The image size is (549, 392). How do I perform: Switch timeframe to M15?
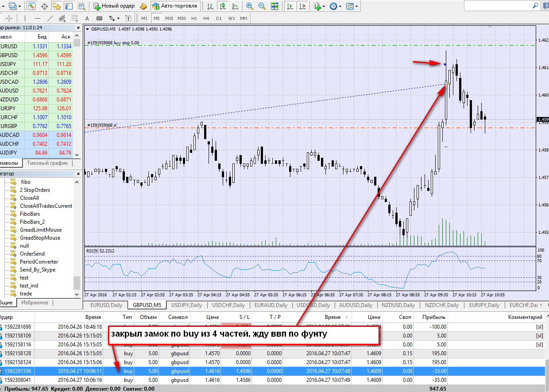(169, 18)
